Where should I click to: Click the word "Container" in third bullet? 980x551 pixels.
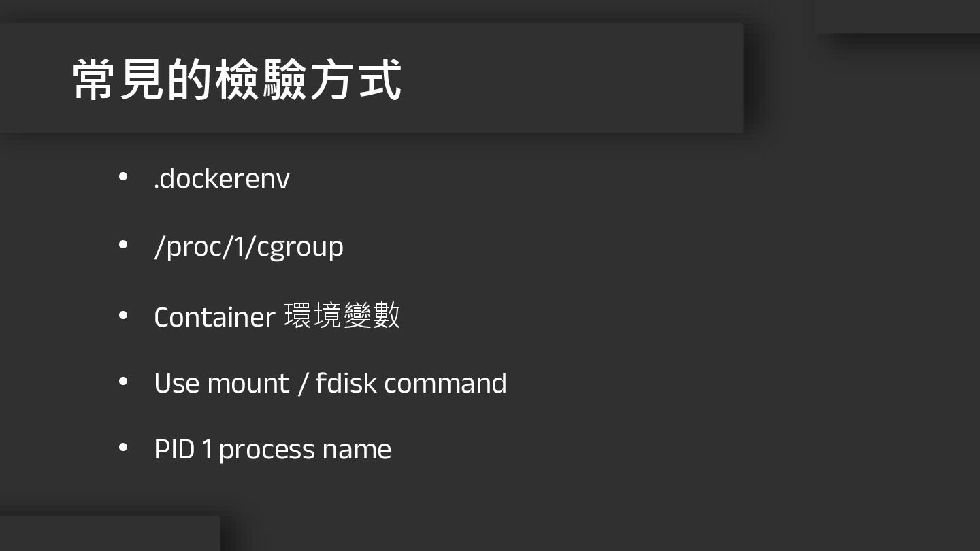pos(214,317)
